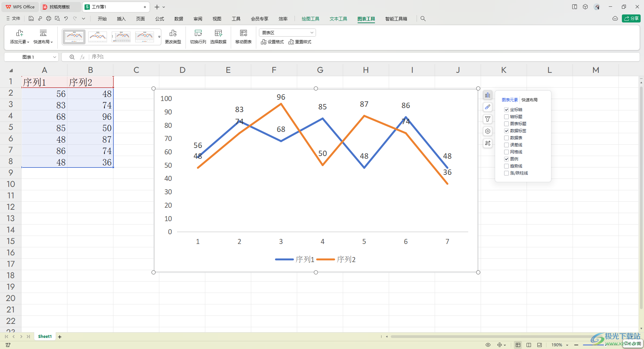This screenshot has width=644, height=349.
Task: Click chart tools wrench side button
Action: pyautogui.click(x=488, y=143)
